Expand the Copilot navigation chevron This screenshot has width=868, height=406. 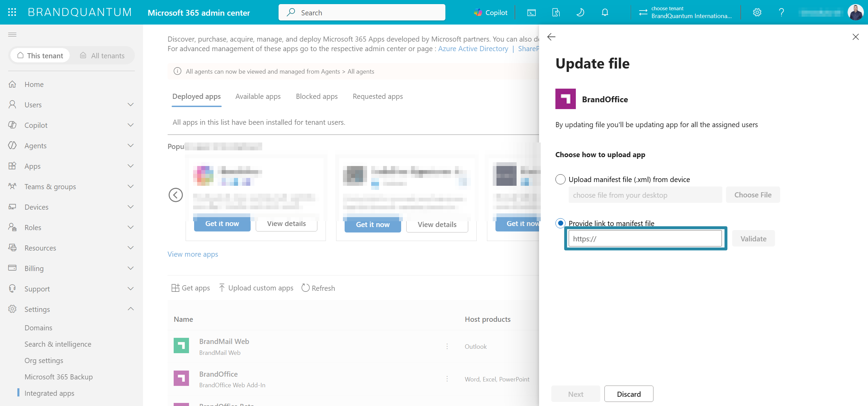tap(130, 125)
